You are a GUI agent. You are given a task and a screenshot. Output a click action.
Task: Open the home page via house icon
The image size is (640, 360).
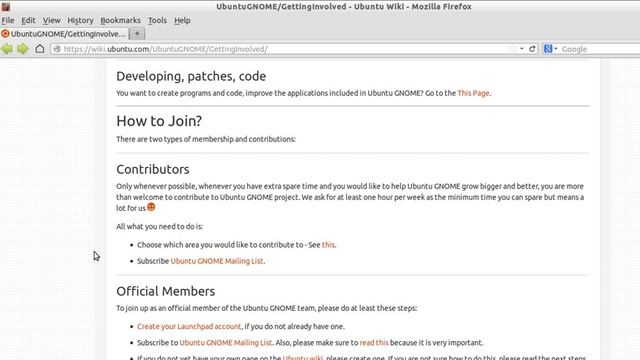point(40,49)
